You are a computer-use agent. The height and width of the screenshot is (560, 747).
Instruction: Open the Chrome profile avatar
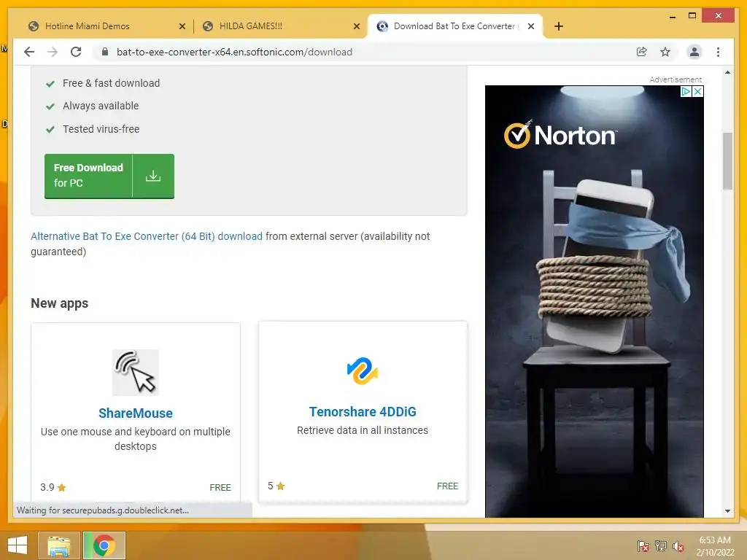click(x=694, y=52)
